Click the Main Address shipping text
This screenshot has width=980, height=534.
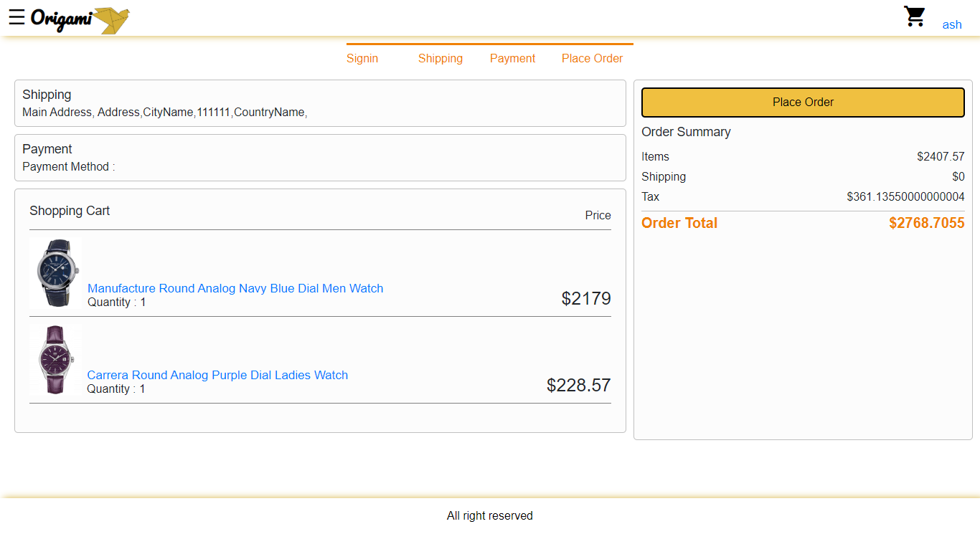pyautogui.click(x=164, y=113)
